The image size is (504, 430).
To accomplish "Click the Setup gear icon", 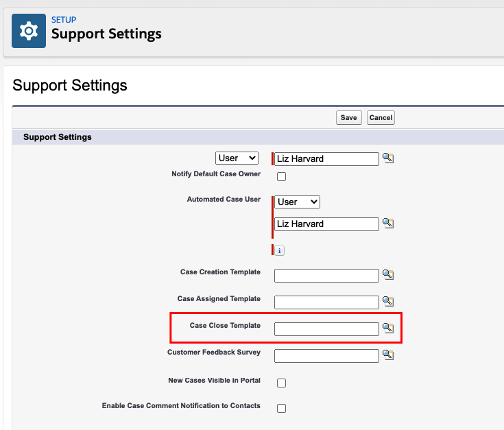I will click(29, 31).
